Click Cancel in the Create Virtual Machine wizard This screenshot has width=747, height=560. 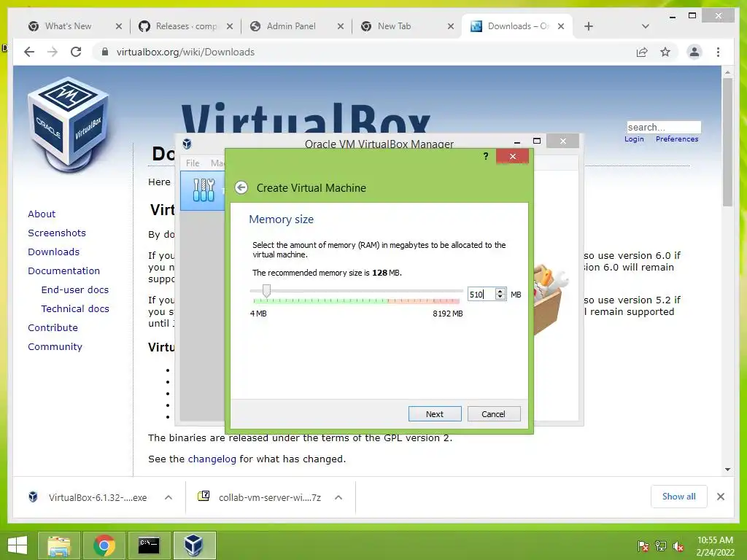click(x=494, y=414)
